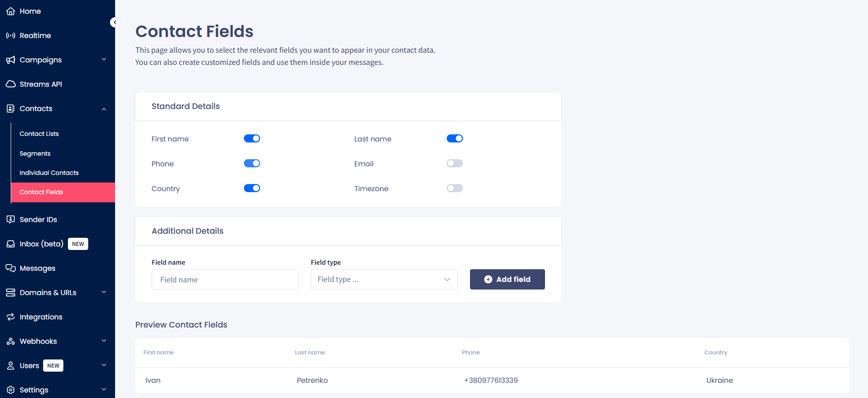Open the Webhooks wrench icon
Image resolution: width=868 pixels, height=398 pixels.
pyautogui.click(x=10, y=341)
